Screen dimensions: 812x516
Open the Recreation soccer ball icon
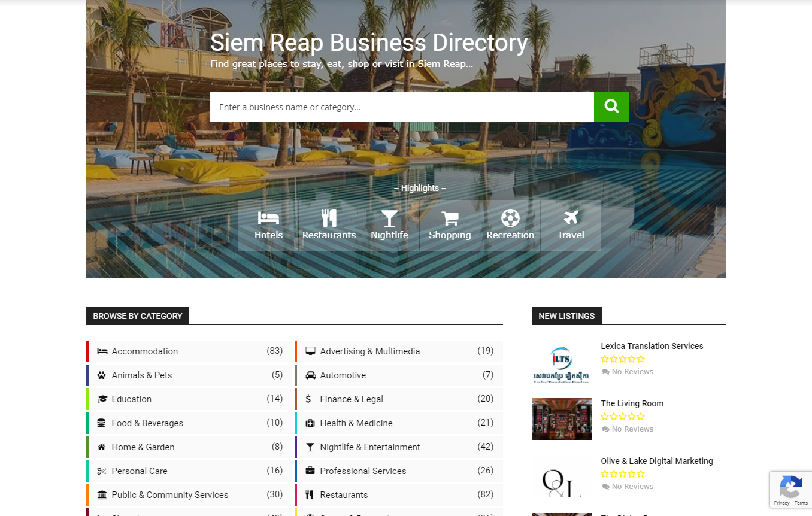click(x=510, y=218)
